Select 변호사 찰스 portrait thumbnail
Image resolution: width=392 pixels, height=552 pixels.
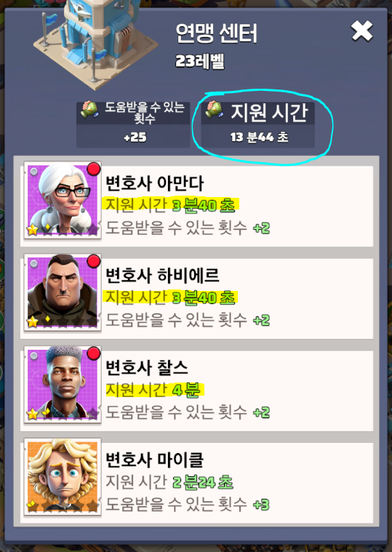click(x=63, y=385)
